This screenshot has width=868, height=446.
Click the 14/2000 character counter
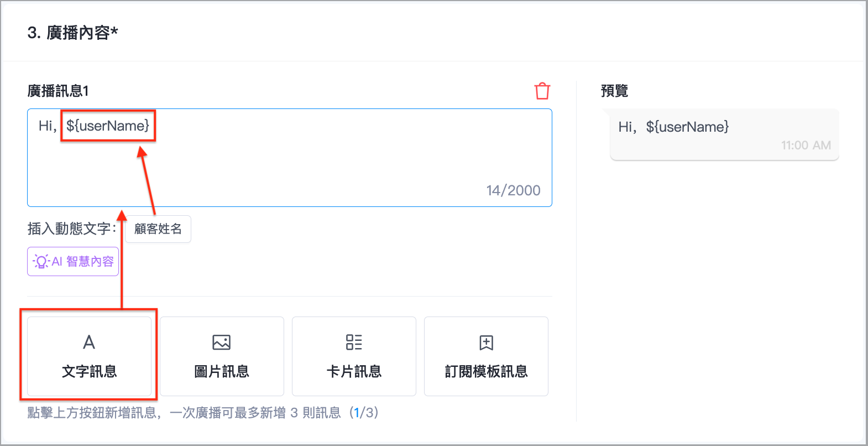[x=513, y=190]
